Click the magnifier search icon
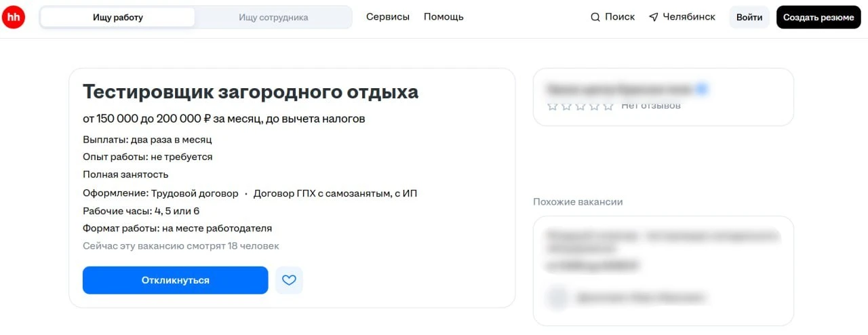 pyautogui.click(x=595, y=17)
